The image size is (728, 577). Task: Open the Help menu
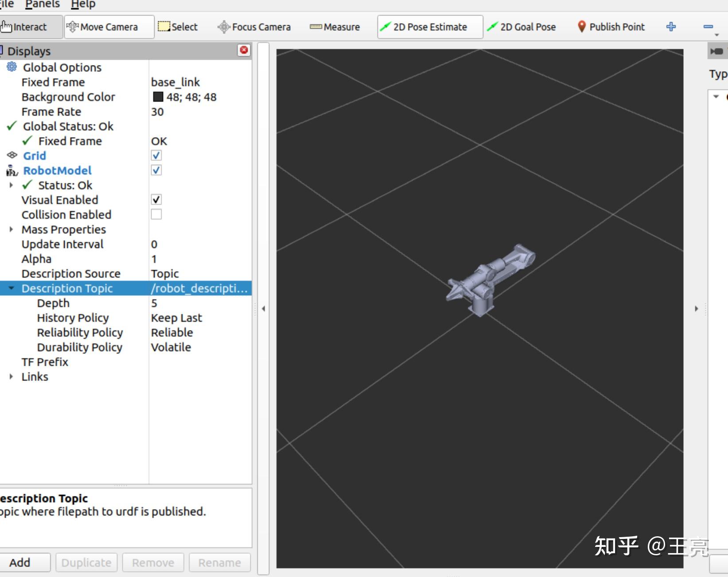(83, 4)
